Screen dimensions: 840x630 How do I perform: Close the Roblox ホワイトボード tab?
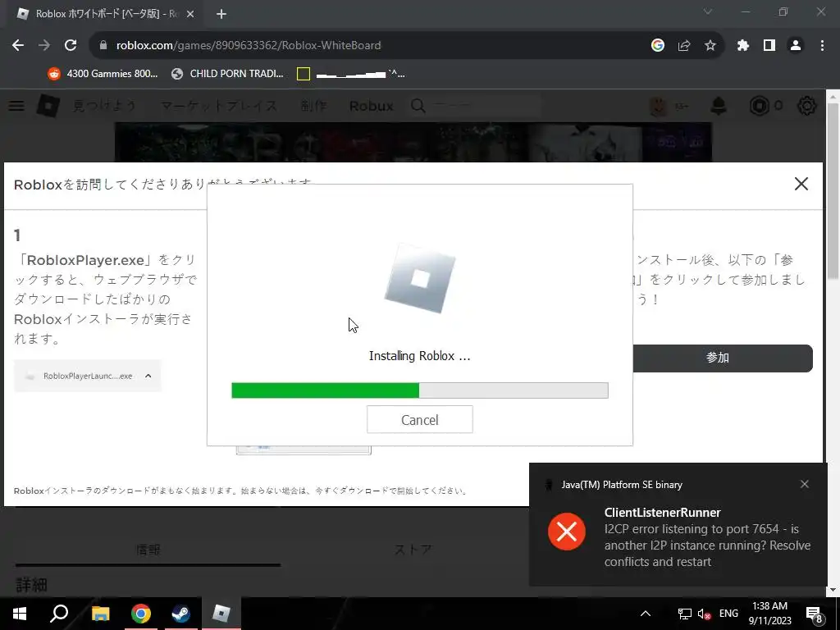[x=190, y=14]
